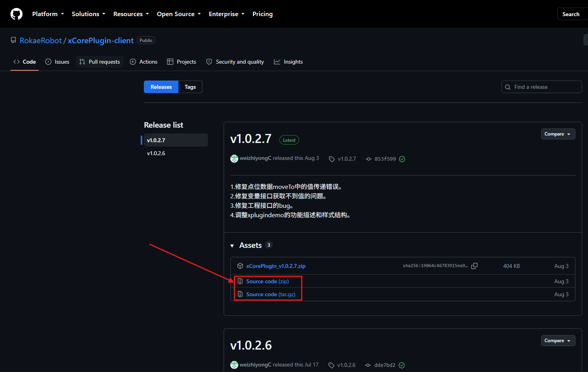Image resolution: width=588 pixels, height=372 pixels.
Task: Open the Issues tab
Action: tap(57, 62)
